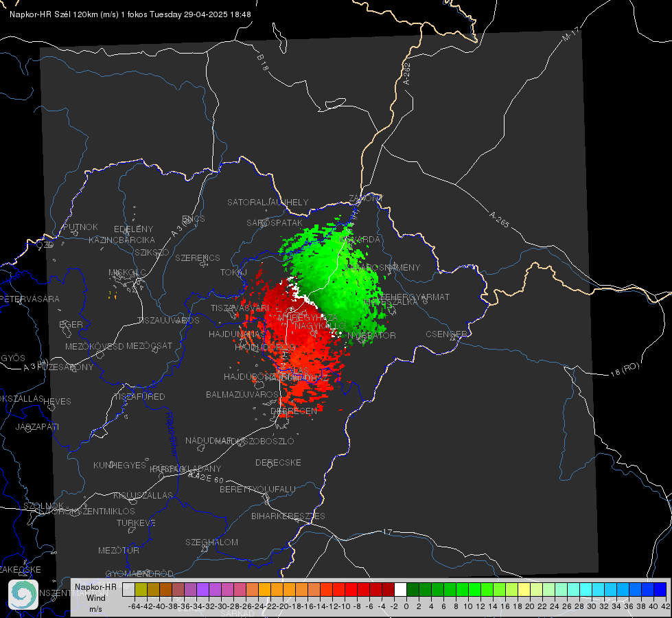Select the pale yellow swatch between 18 and 20

tap(524, 589)
